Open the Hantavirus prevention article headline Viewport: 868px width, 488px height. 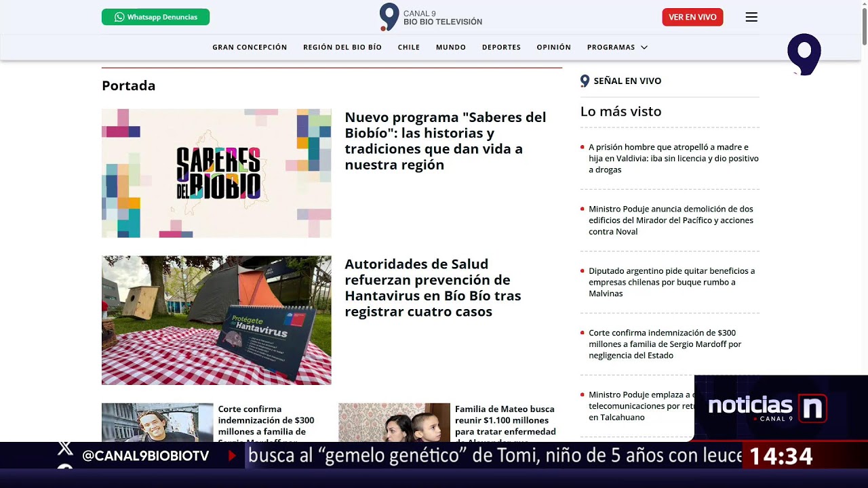[x=434, y=287]
